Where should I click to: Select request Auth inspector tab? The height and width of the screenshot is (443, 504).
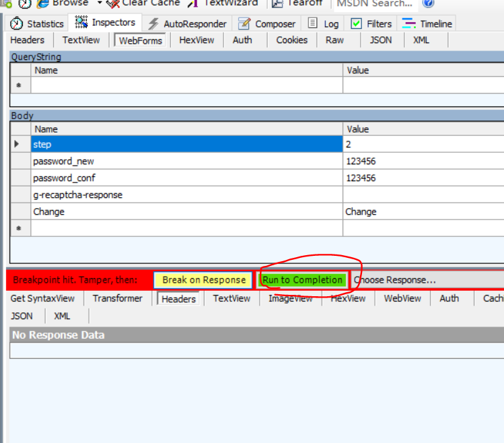pos(242,40)
